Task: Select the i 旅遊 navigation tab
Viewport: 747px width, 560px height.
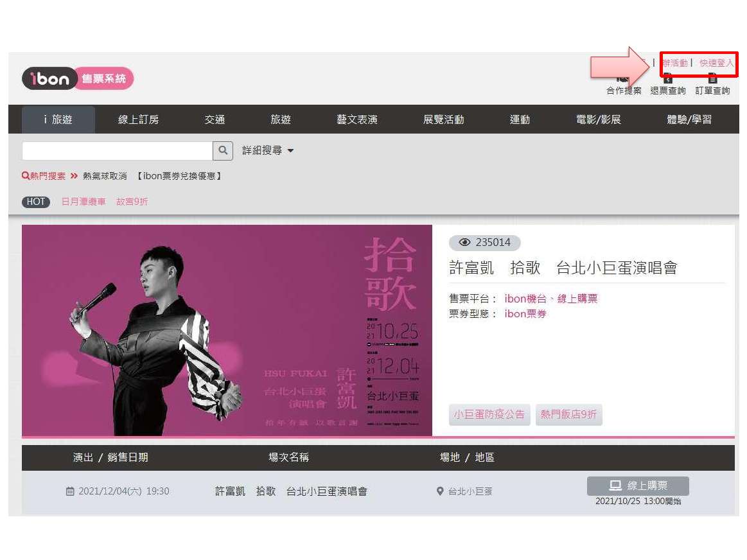Action: pos(58,119)
